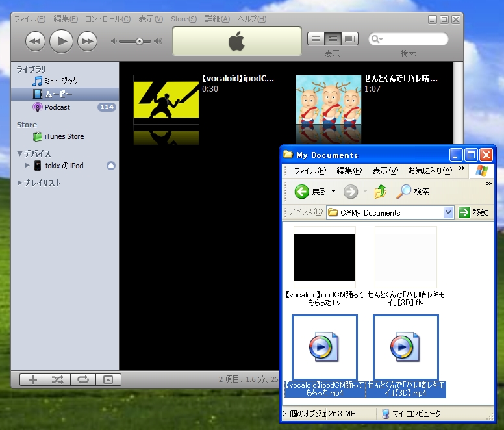This screenshot has width=504, height=430.
Task: Open back history dropdown arrow
Action: click(x=333, y=192)
